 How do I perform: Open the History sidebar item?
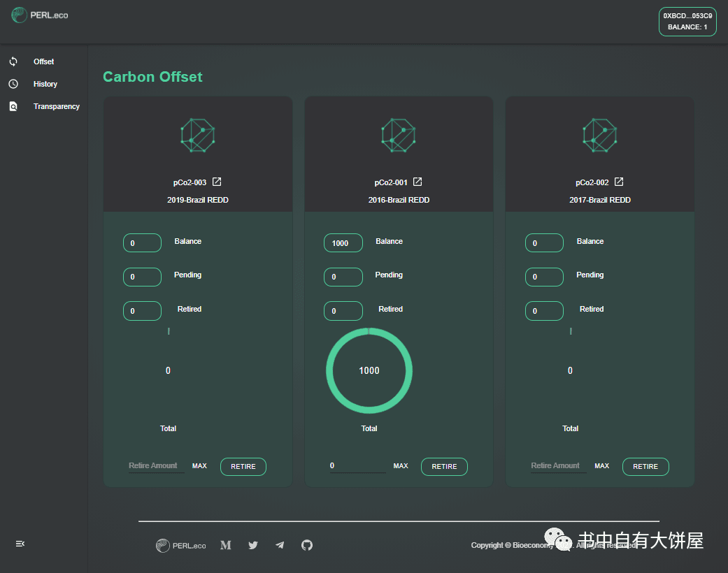45,84
